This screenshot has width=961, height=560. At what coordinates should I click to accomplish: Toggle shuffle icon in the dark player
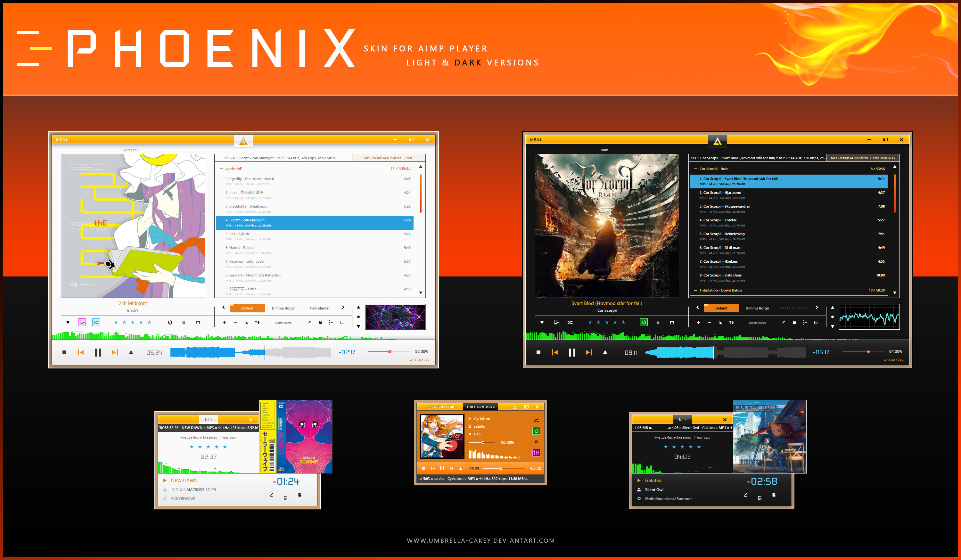click(x=570, y=323)
